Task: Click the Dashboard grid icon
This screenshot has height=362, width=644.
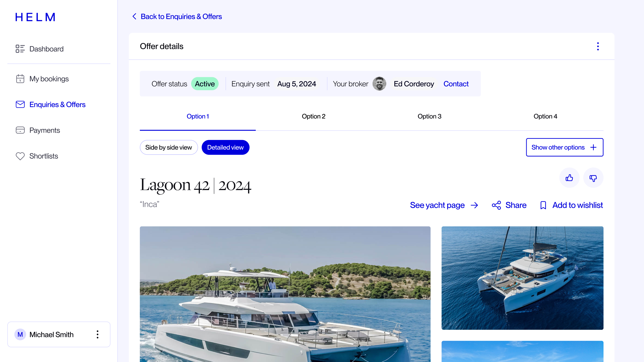Action: click(20, 49)
